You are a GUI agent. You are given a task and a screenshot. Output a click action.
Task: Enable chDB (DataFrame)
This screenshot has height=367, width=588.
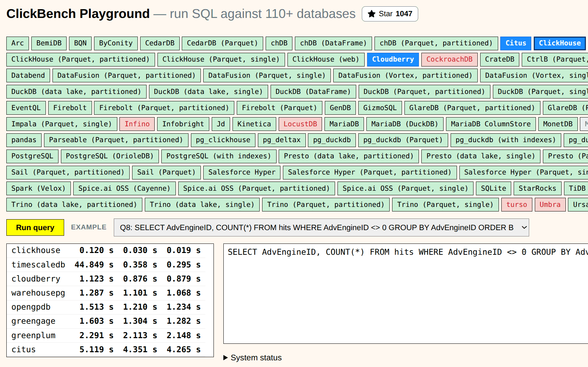pyautogui.click(x=333, y=43)
